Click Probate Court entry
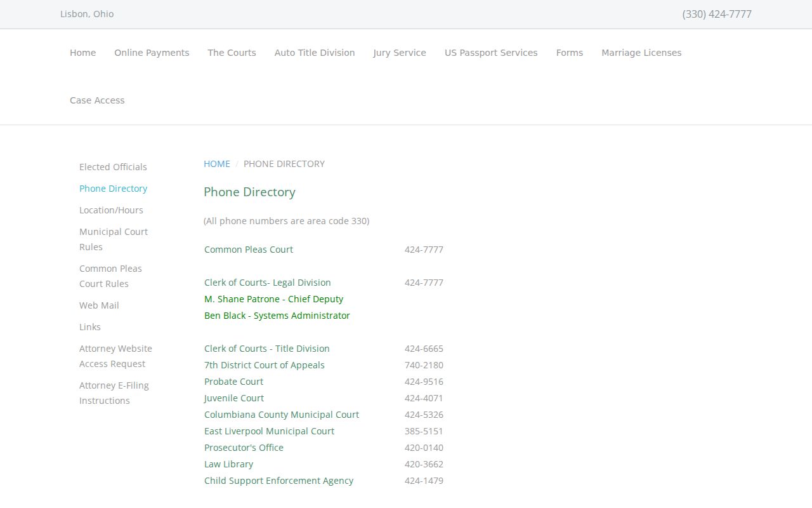This screenshot has height=508, width=812. tap(233, 382)
